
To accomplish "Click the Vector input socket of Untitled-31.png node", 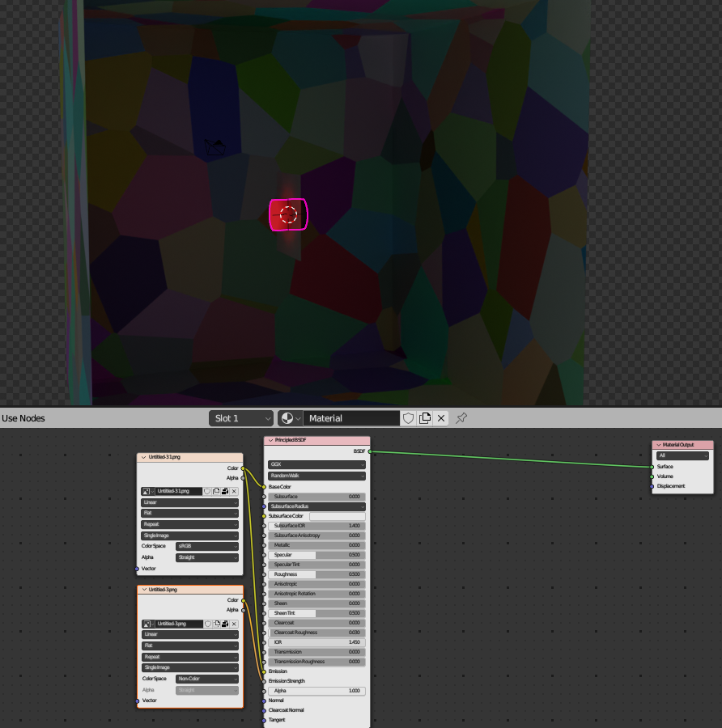I will coord(137,569).
